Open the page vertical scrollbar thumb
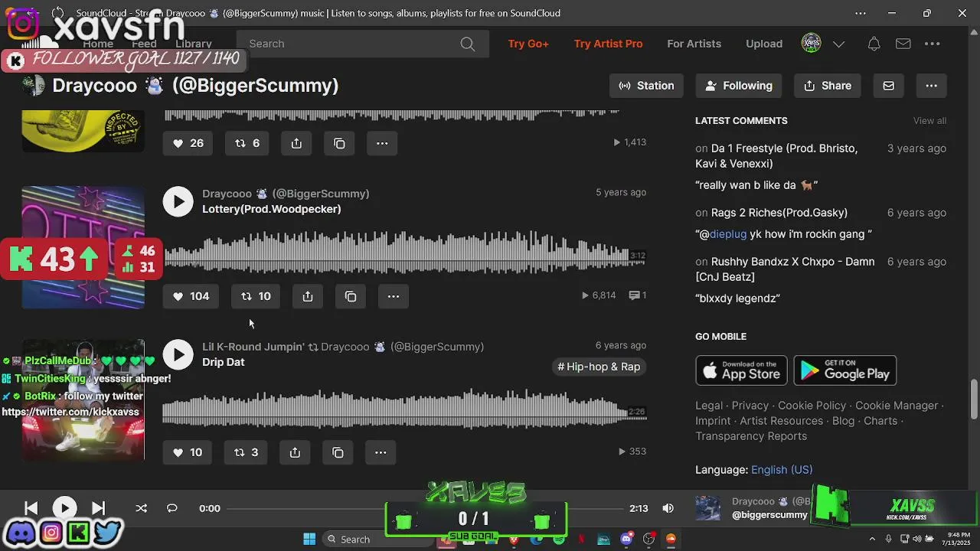The width and height of the screenshot is (980, 551). 974,399
